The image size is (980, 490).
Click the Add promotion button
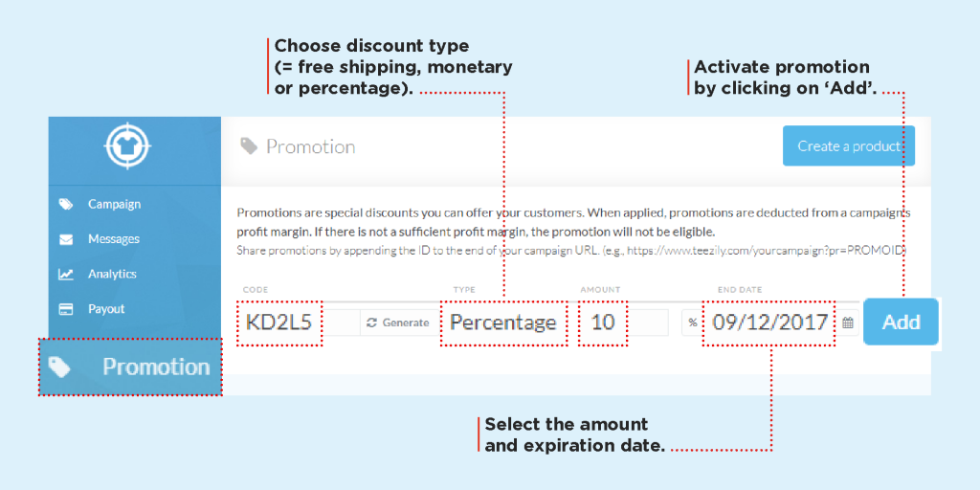[901, 322]
